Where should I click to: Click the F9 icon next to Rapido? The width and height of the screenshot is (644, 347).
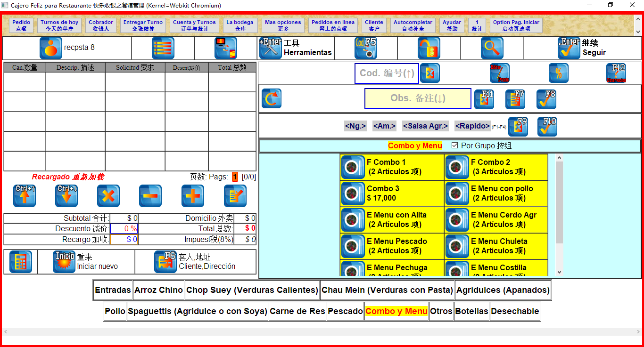click(518, 127)
